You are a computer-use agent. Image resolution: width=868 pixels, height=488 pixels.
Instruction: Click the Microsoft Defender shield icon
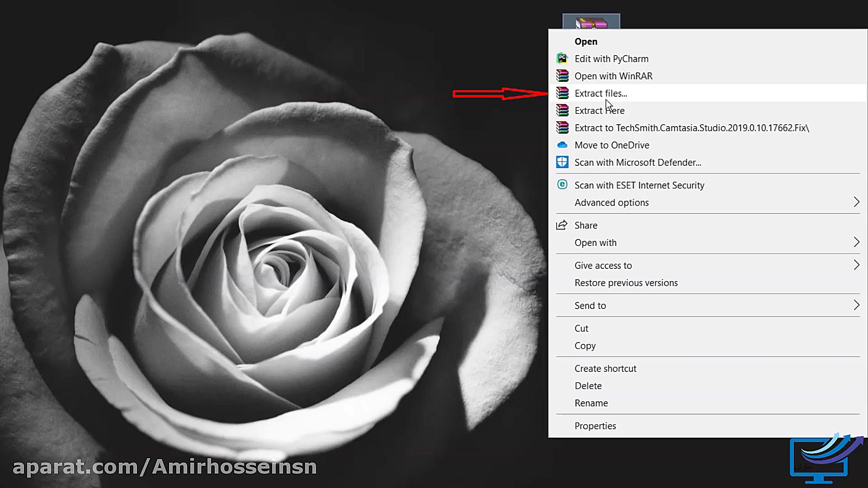point(562,162)
